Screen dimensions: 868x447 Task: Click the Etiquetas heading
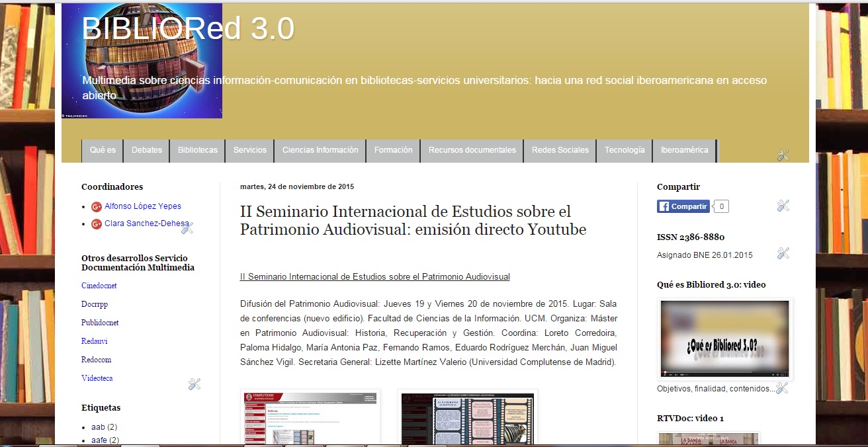point(101,407)
